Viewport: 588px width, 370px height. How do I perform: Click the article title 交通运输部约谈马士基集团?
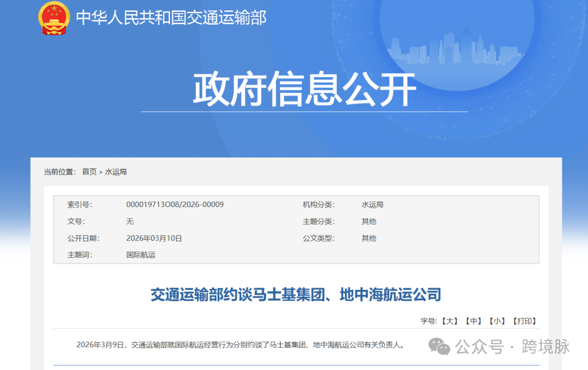(296, 295)
